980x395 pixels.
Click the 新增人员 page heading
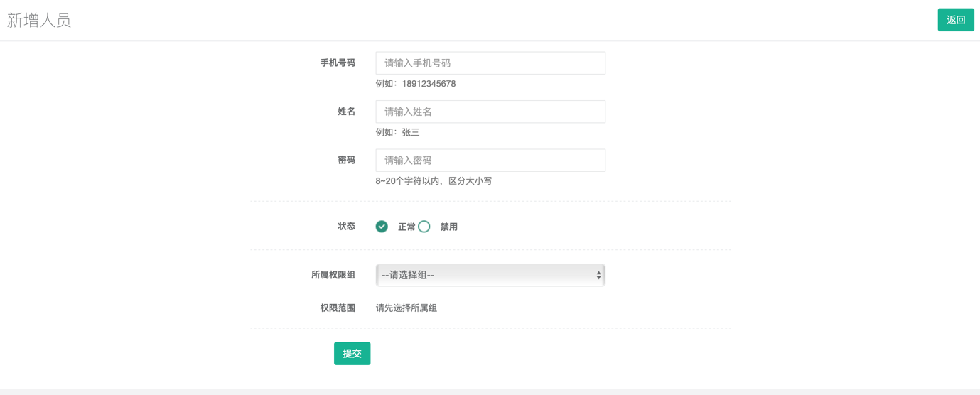(x=39, y=20)
